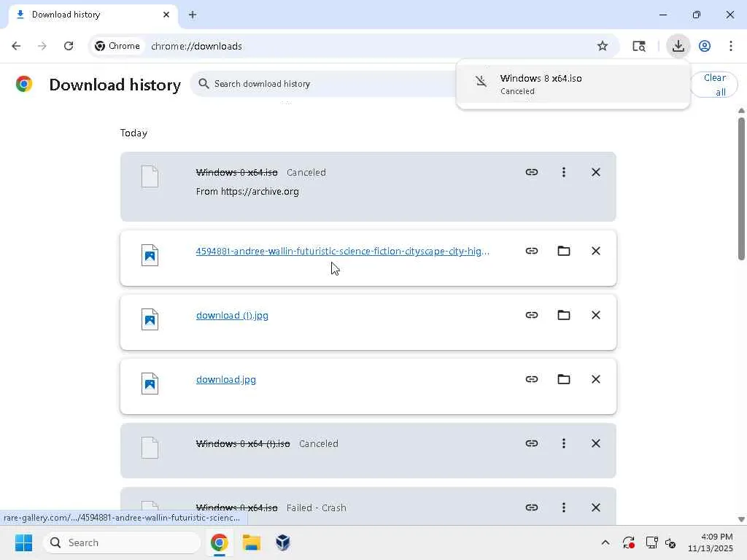Screen dimensions: 747x560
Task: Go forward in browser history
Action: click(x=42, y=46)
